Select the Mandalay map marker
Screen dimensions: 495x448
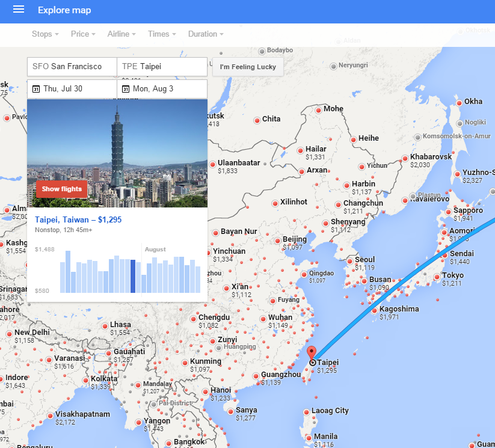138,385
